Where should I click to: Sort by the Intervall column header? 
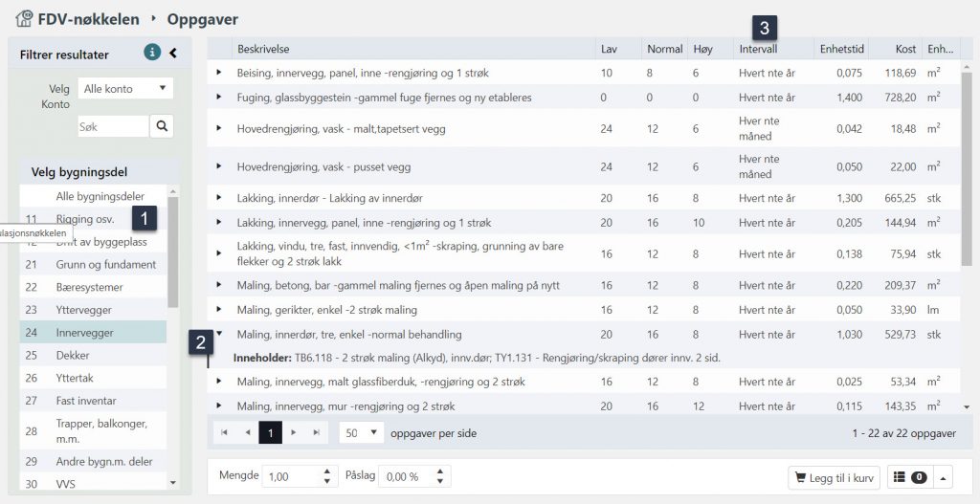[758, 49]
